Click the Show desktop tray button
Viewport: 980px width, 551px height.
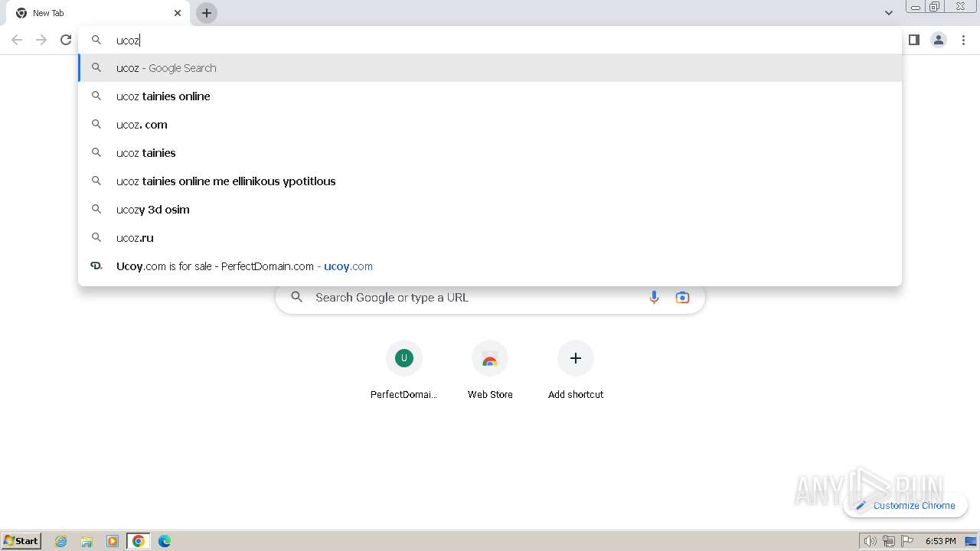point(972,541)
